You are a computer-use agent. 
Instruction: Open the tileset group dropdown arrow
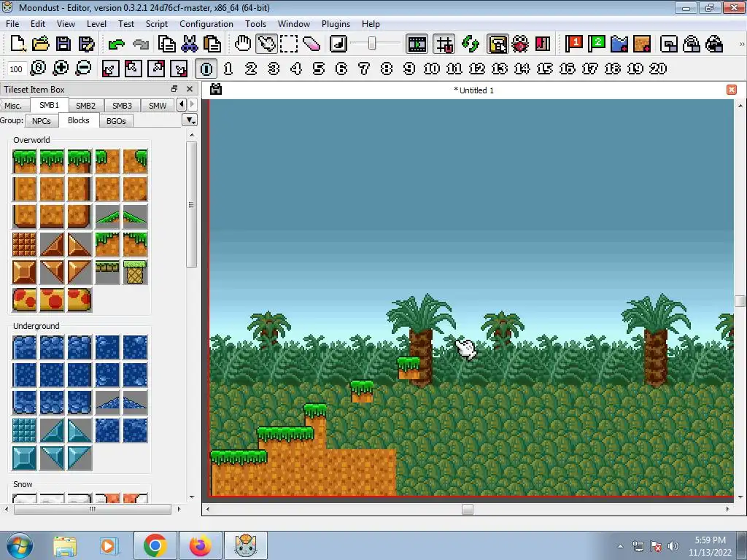[x=190, y=120]
